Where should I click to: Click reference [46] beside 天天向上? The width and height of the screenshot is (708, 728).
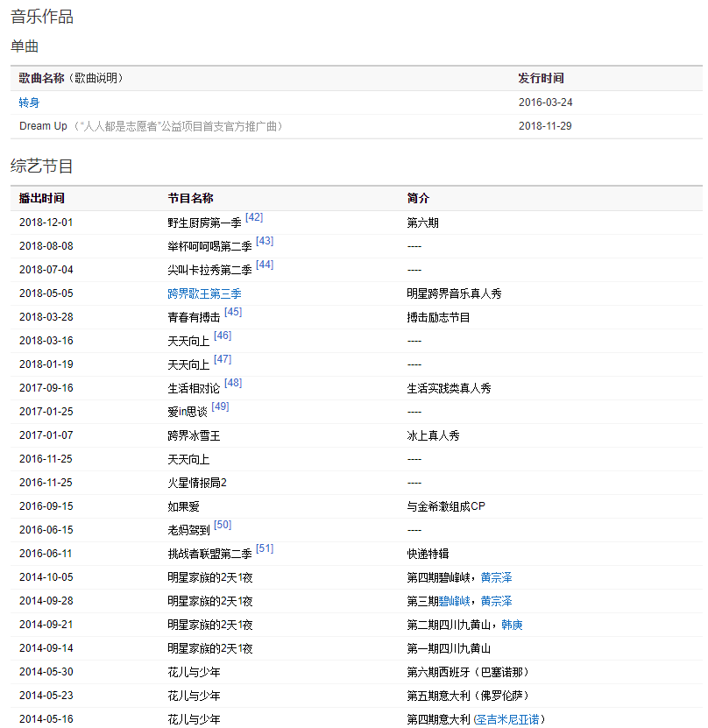click(223, 336)
